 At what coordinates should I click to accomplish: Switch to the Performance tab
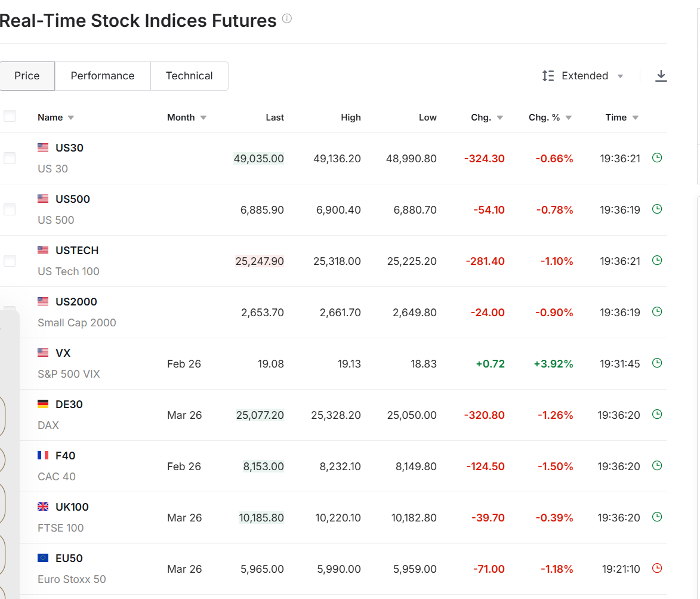coord(103,76)
